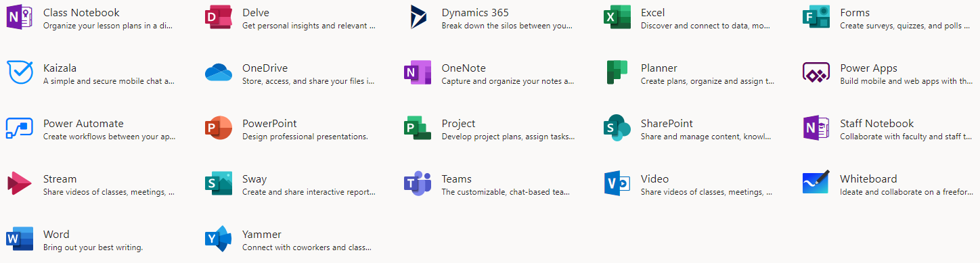Select the Power Automate icon

tap(19, 128)
